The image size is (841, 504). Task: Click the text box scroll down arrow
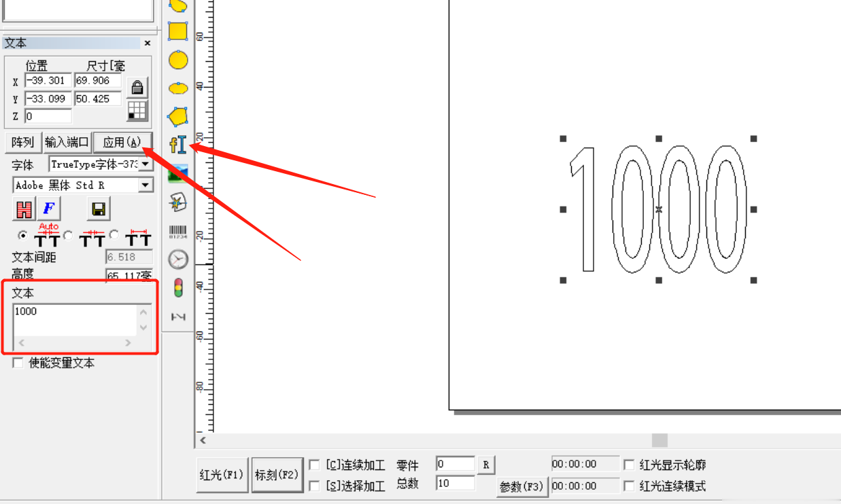[x=143, y=327]
